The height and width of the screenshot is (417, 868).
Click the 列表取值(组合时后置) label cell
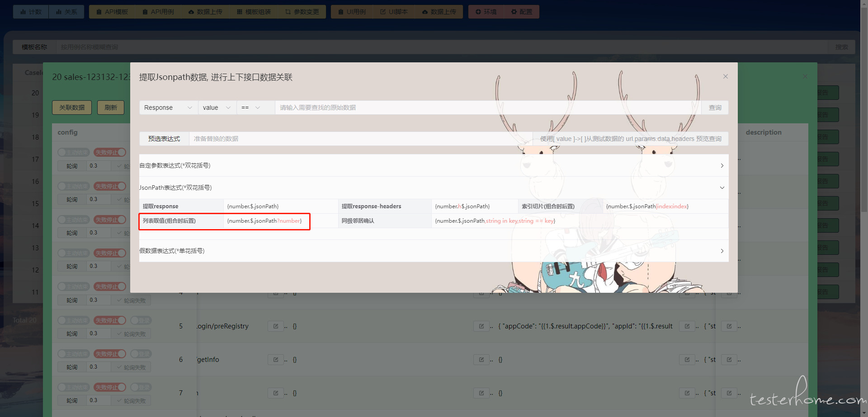(181, 221)
